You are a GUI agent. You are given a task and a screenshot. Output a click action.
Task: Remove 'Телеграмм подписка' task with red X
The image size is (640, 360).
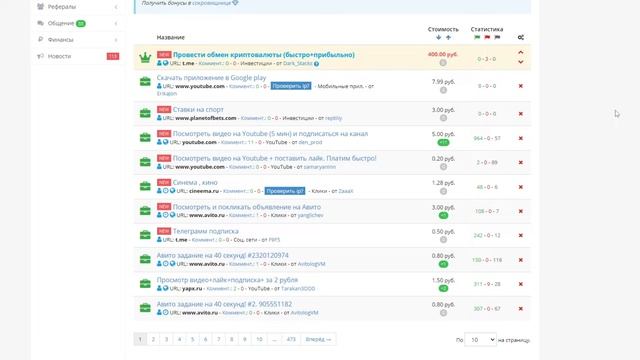[x=520, y=235]
